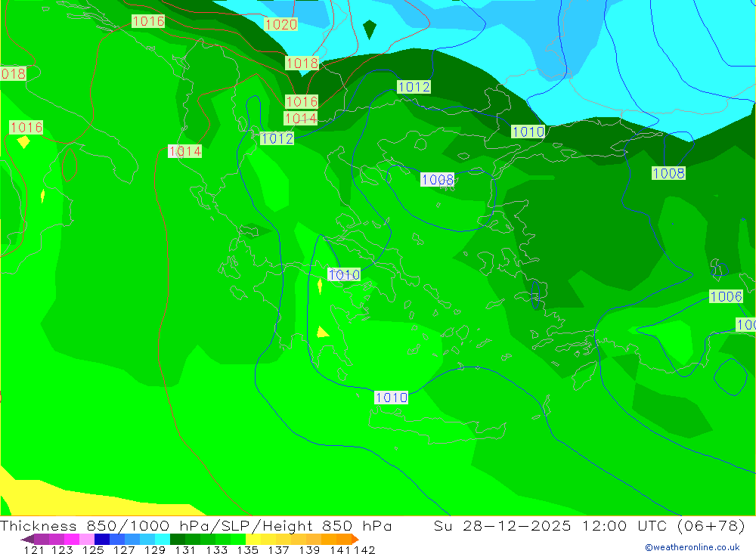
Task: Select the cyan legend swatch above 129
Action: click(163, 539)
